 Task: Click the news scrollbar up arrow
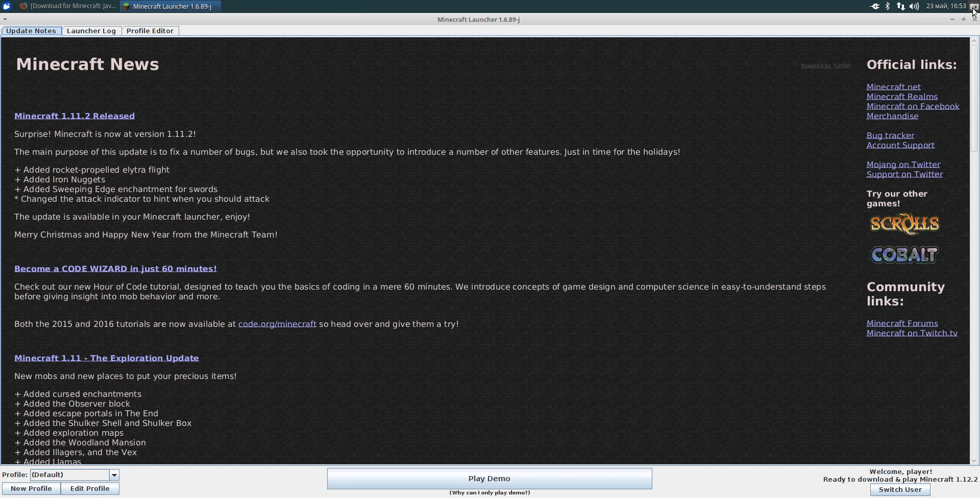974,41
